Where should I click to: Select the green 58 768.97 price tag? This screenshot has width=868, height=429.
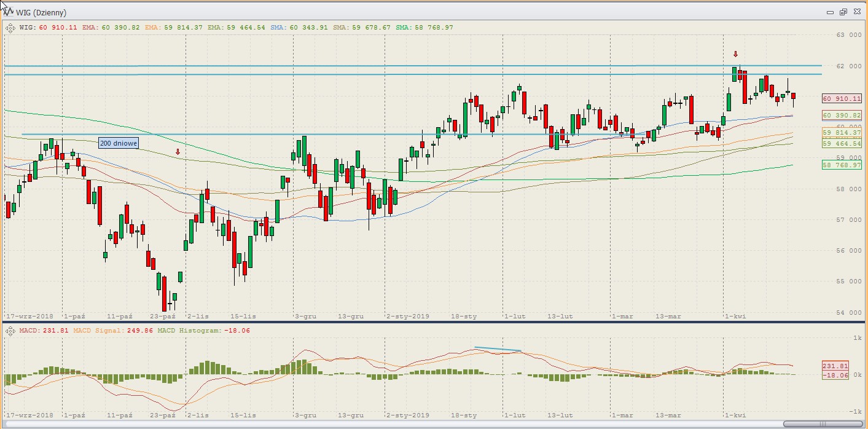842,165
